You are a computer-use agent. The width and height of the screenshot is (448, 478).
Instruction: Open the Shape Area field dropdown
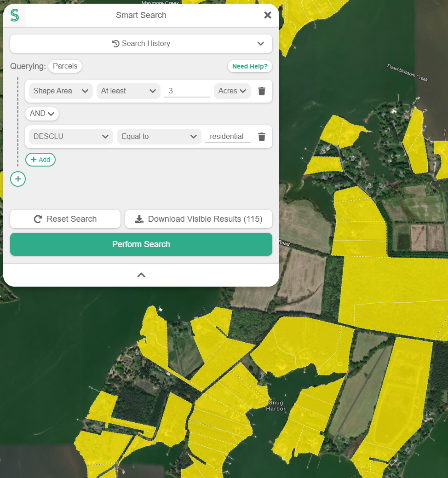coord(61,91)
